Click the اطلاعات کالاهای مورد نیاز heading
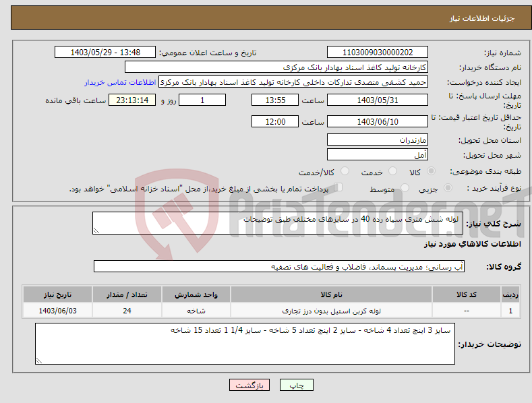 pyautogui.click(x=472, y=244)
